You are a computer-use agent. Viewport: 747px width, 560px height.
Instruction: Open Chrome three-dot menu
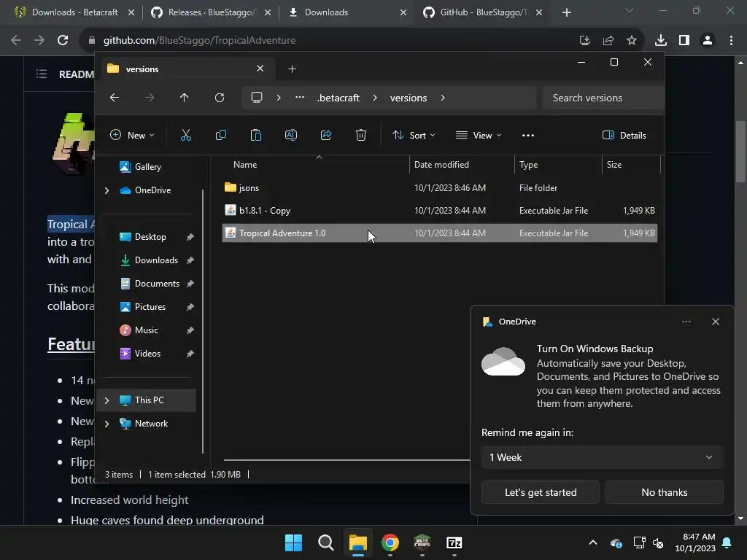(x=731, y=40)
